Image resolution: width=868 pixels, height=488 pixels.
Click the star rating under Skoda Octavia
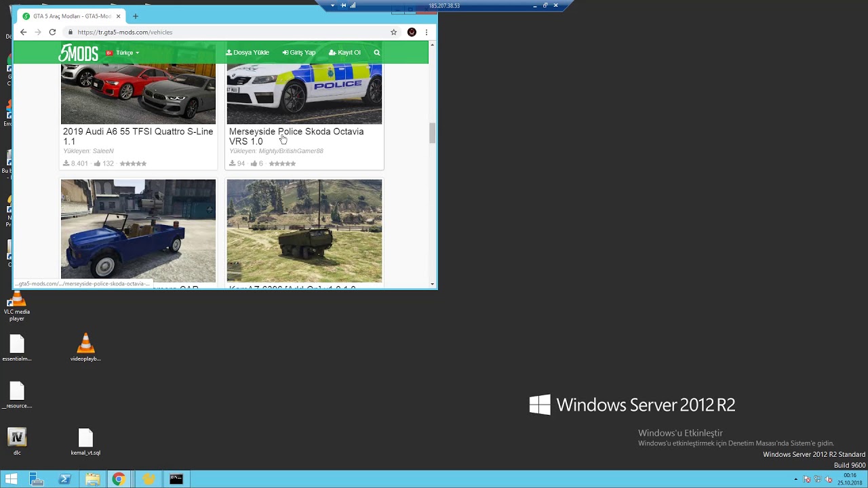(x=282, y=163)
